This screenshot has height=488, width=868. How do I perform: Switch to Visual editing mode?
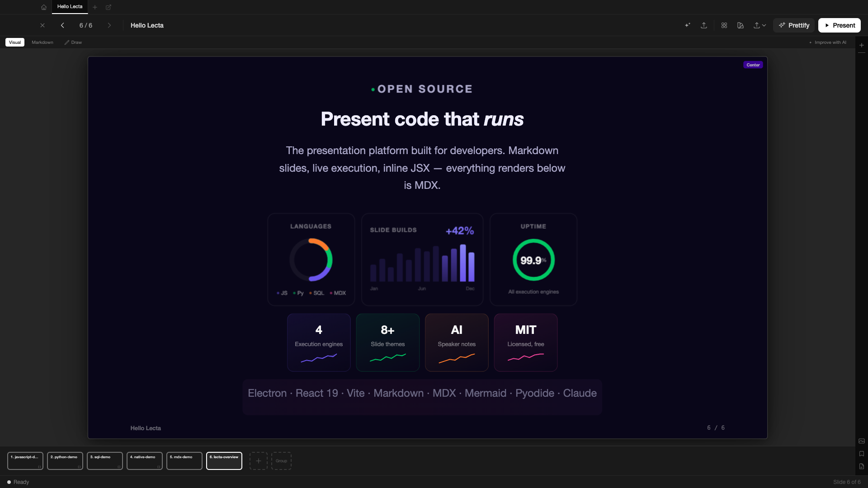pyautogui.click(x=15, y=42)
